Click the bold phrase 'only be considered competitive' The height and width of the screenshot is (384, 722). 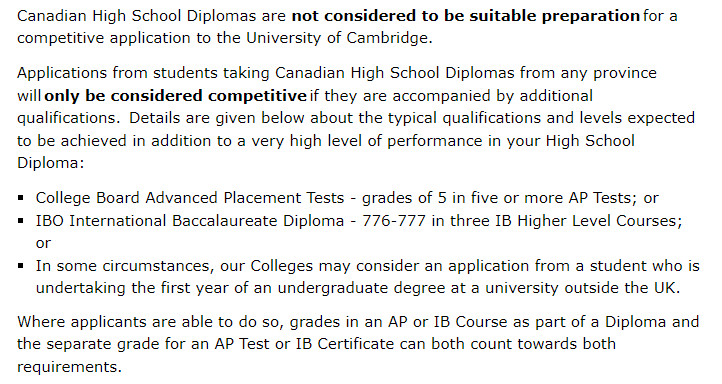[175, 96]
